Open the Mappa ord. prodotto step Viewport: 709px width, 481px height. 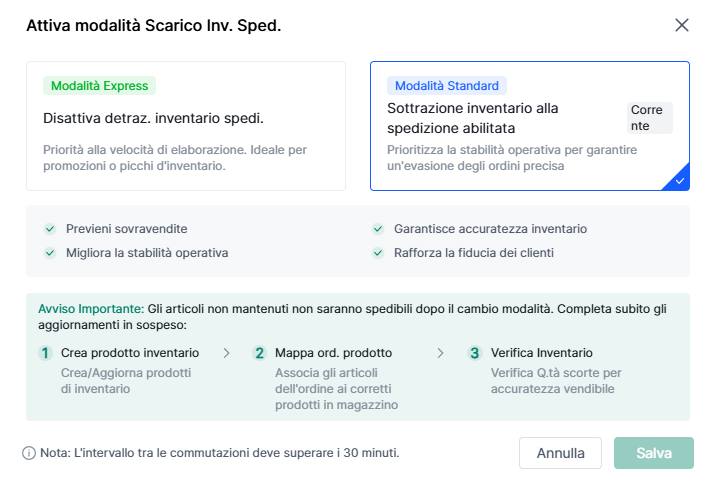coord(333,353)
